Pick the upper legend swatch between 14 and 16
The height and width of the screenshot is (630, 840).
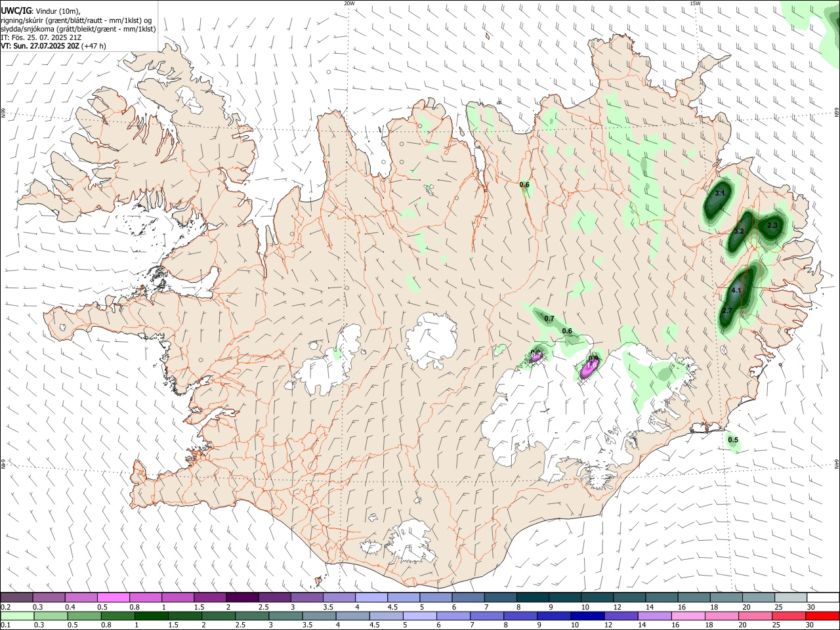[662, 597]
